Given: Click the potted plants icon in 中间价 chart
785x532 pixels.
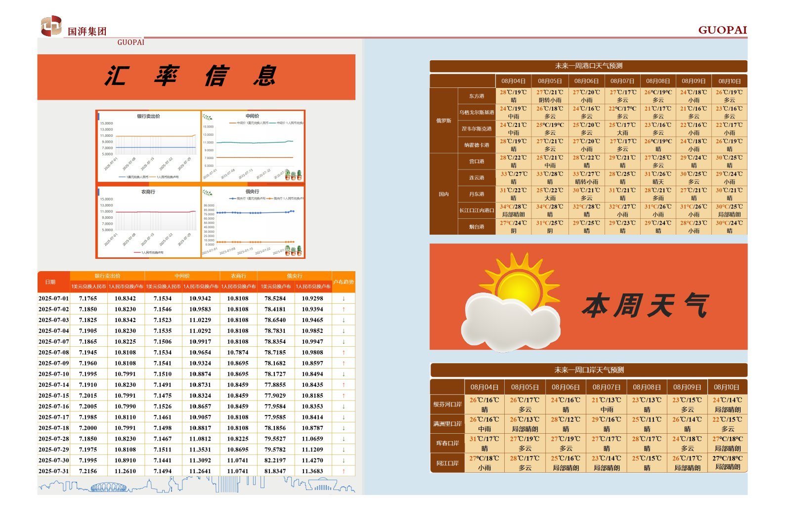Looking at the screenshot, I should 293,175.
